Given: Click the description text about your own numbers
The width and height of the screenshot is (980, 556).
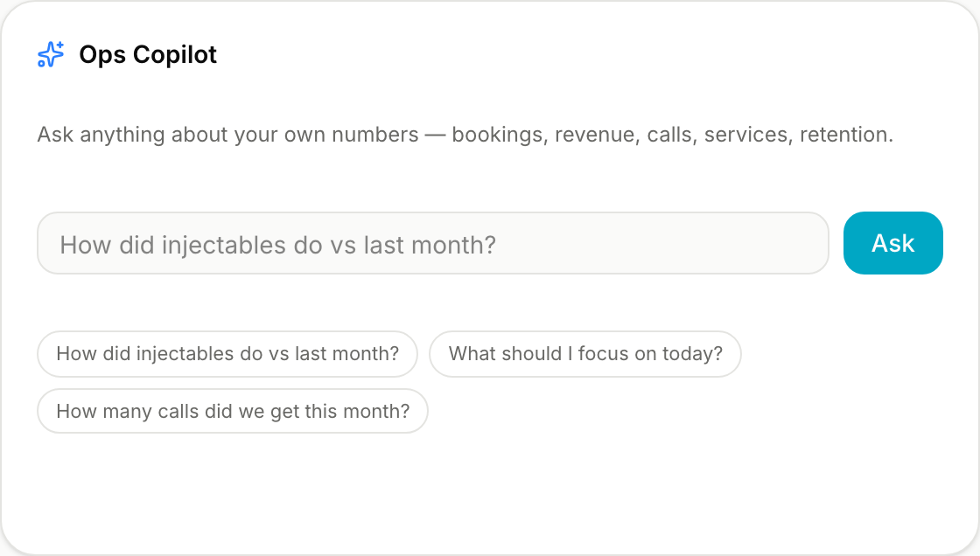Looking at the screenshot, I should coord(465,135).
